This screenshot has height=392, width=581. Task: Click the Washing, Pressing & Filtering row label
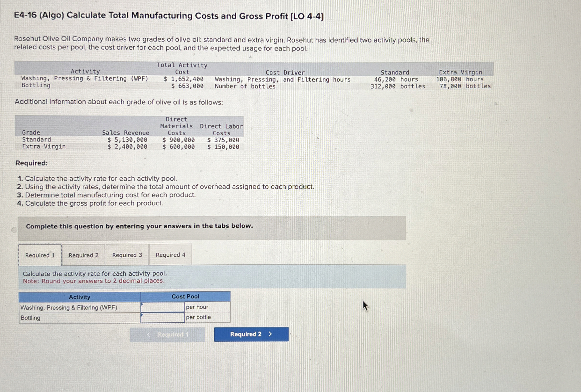tap(68, 307)
